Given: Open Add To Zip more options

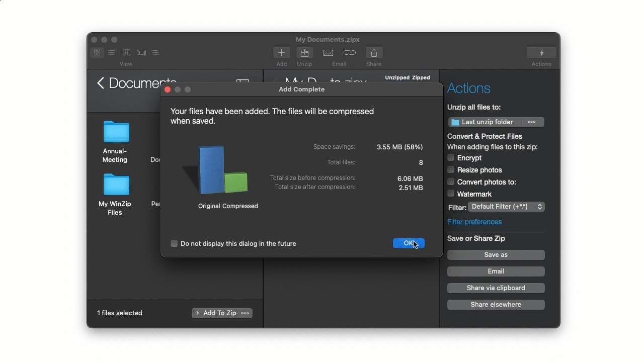Looking at the screenshot, I should (245, 313).
